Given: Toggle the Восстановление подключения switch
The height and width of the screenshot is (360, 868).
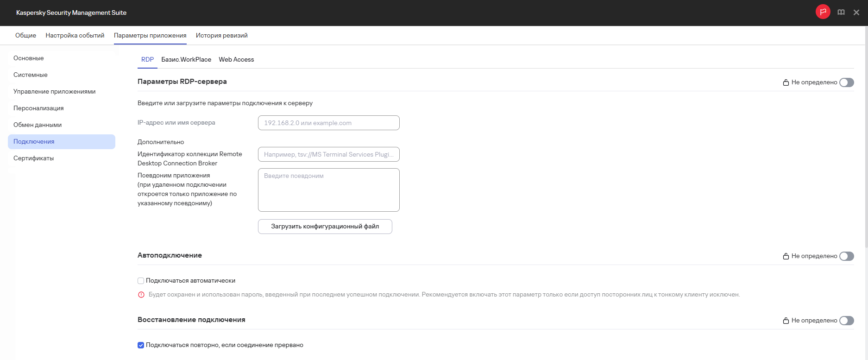Looking at the screenshot, I should [x=846, y=321].
